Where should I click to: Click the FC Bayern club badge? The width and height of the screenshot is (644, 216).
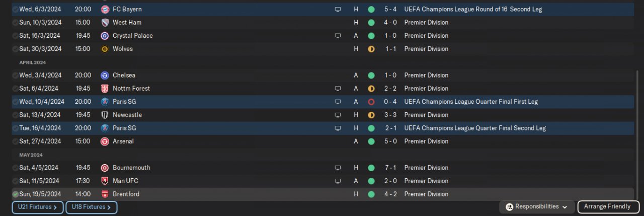pos(105,10)
